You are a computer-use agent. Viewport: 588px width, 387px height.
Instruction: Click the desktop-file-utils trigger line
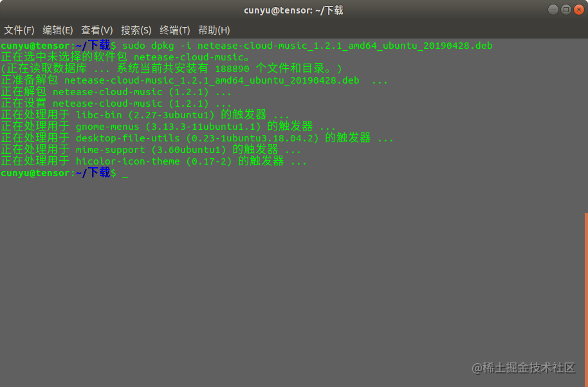point(197,138)
